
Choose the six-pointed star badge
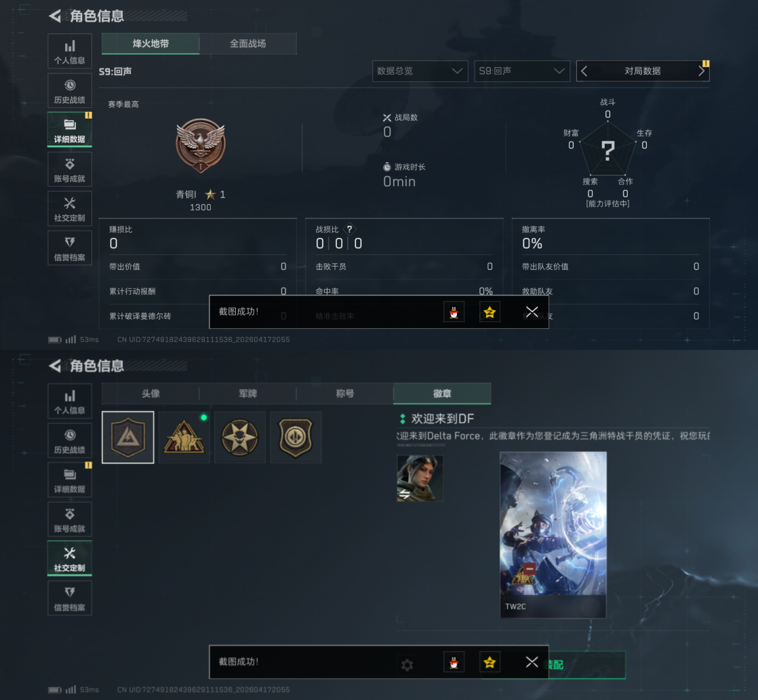coord(240,437)
